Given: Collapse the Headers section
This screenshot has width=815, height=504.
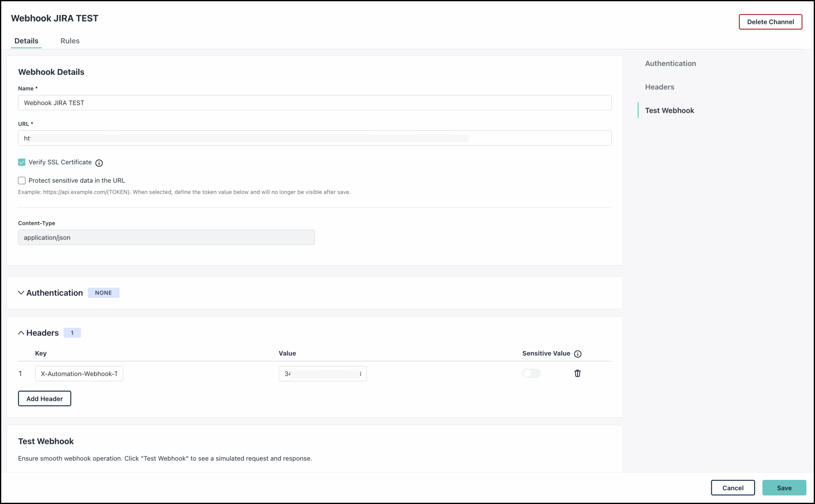Looking at the screenshot, I should (x=21, y=333).
